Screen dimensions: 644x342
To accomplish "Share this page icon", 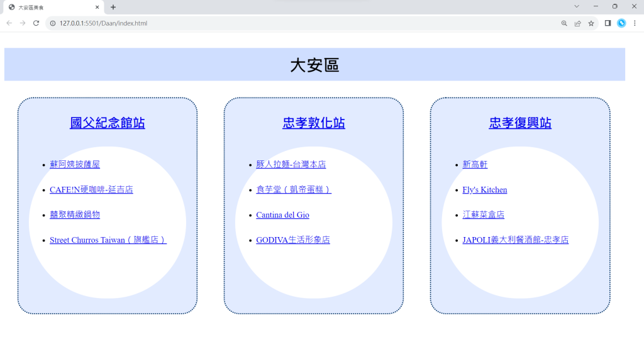I will [577, 23].
